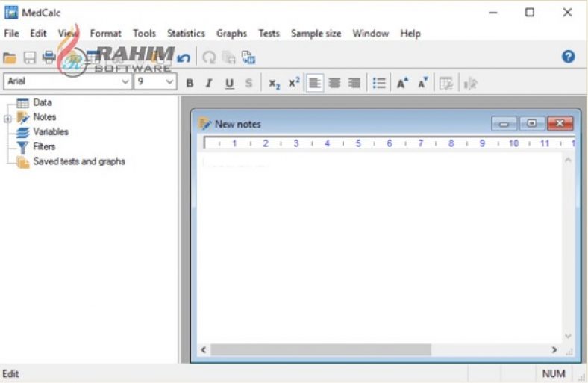Minimize the New notes window
Screen dimensions: 588x383
coord(504,123)
